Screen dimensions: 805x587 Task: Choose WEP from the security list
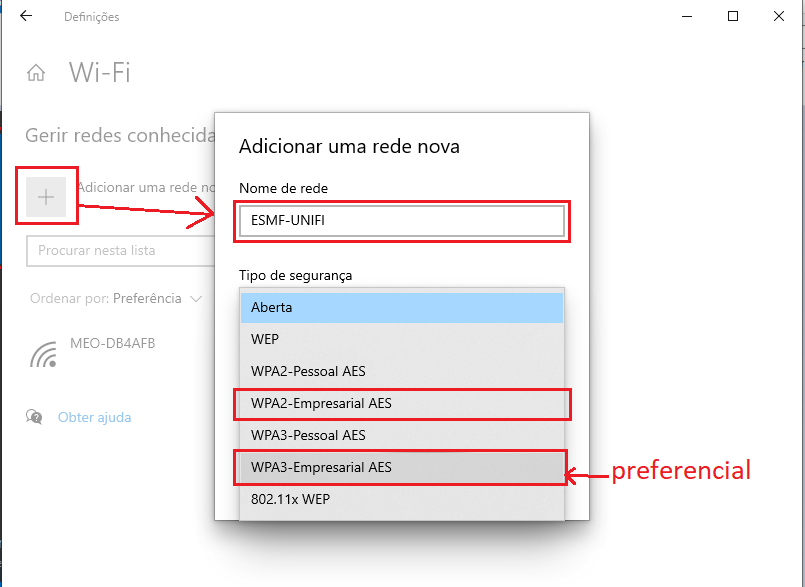click(402, 339)
